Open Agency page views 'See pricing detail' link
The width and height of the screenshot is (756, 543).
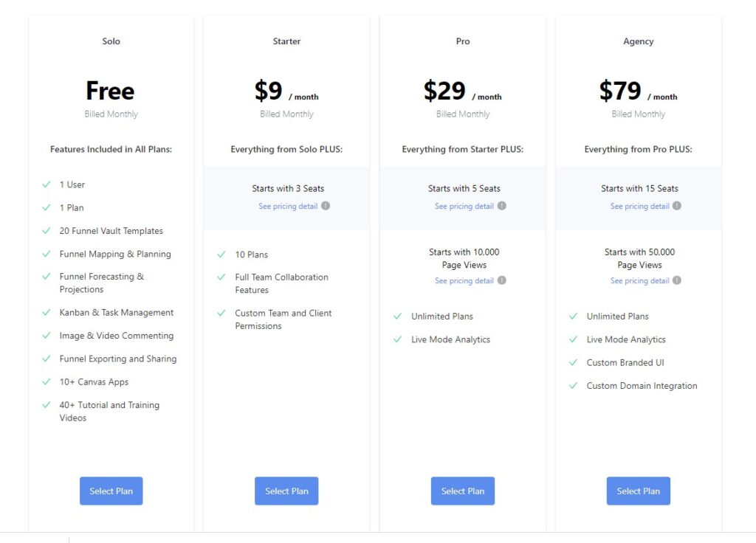639,280
